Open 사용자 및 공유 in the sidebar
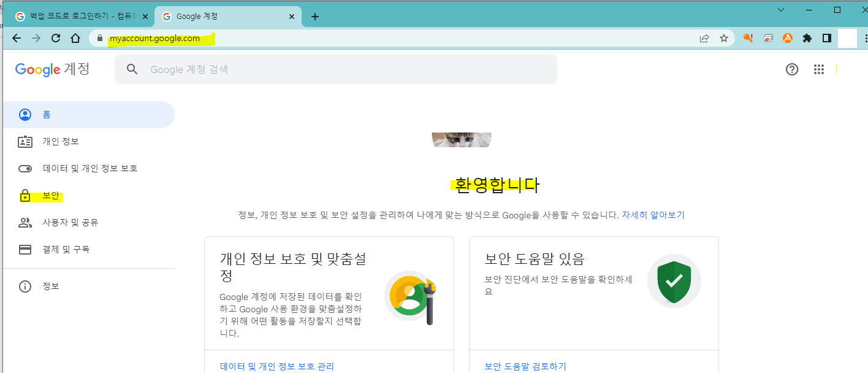868x373 pixels. coord(89,223)
